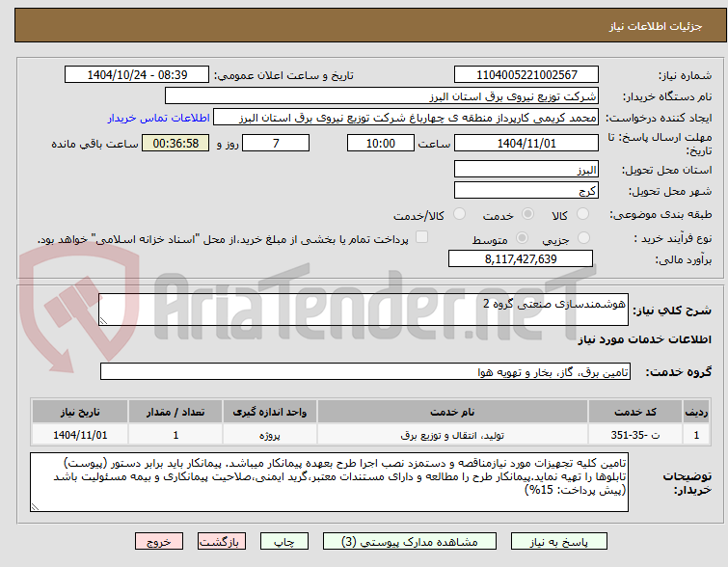
Task: Click the ردیف column header
Action: point(696,412)
